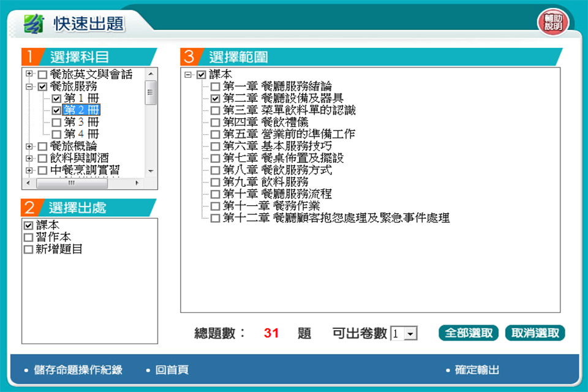
Task: Check 第三章 菜單飲料單的認識 checkbox
Action: coord(215,110)
